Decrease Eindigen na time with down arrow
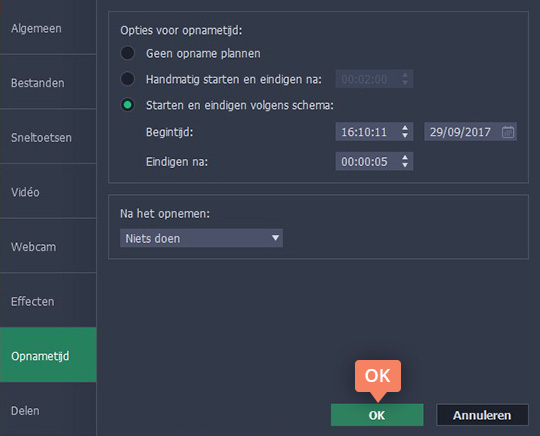The image size is (540, 436). [x=405, y=165]
